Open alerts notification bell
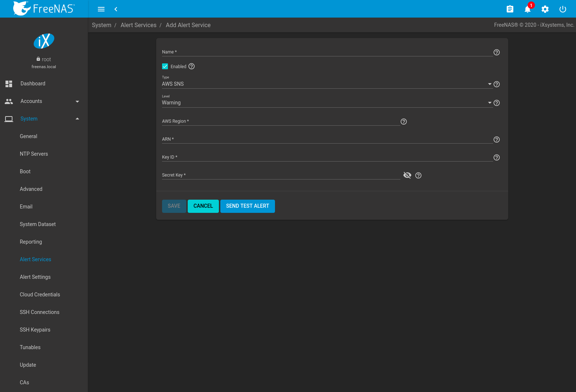The width and height of the screenshot is (576, 392). point(528,9)
